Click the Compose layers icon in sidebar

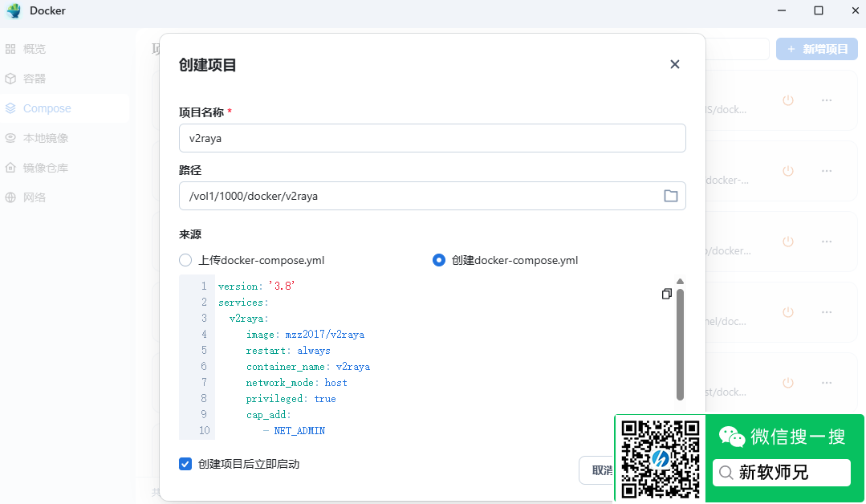click(11, 108)
